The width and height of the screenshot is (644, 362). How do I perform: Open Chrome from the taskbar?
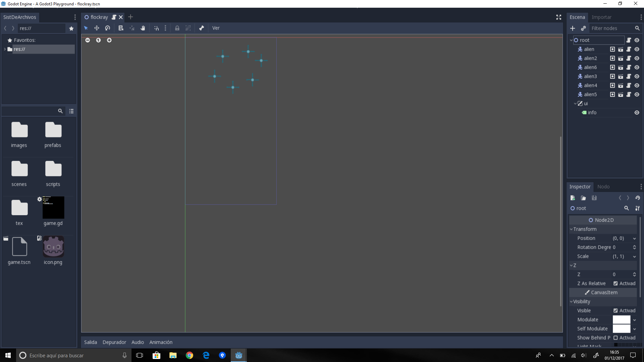coord(190,355)
